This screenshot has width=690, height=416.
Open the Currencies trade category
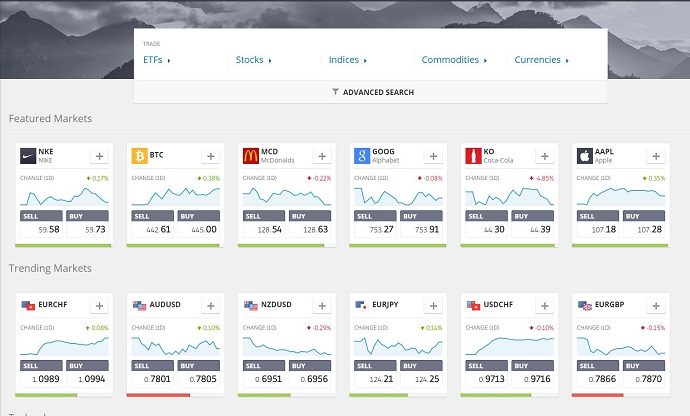(x=542, y=60)
